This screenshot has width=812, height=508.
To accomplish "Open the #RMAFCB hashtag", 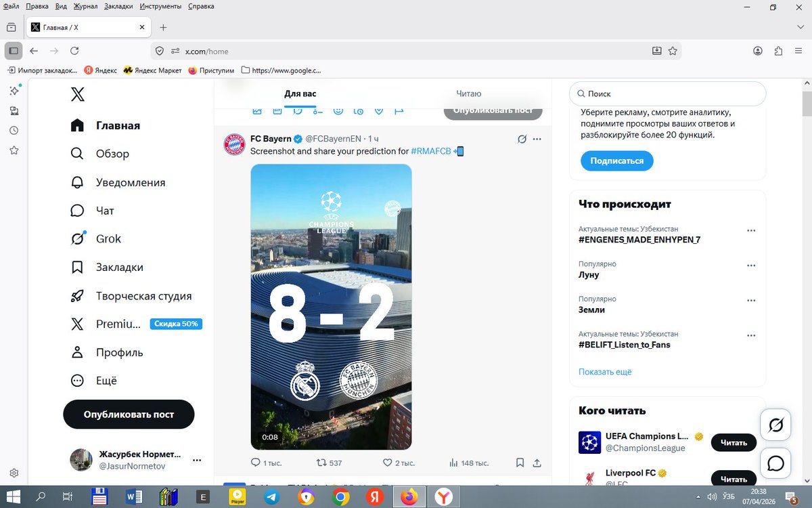I will click(x=430, y=151).
